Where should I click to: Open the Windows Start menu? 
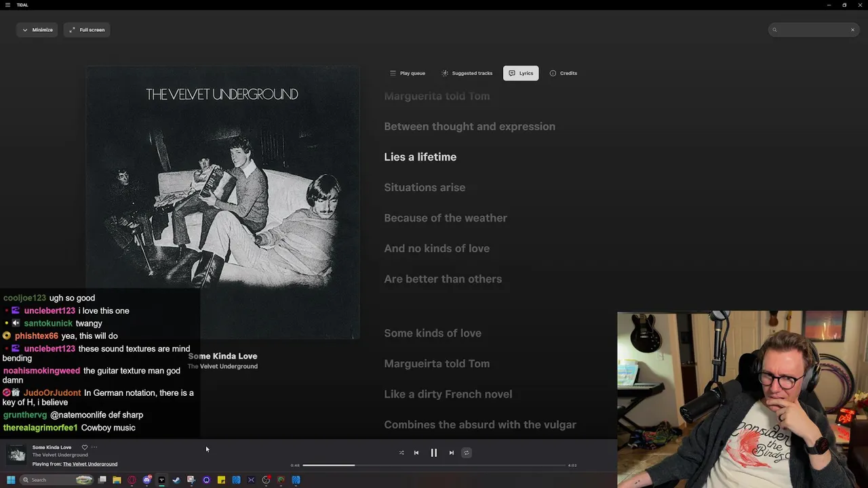pyautogui.click(x=11, y=480)
